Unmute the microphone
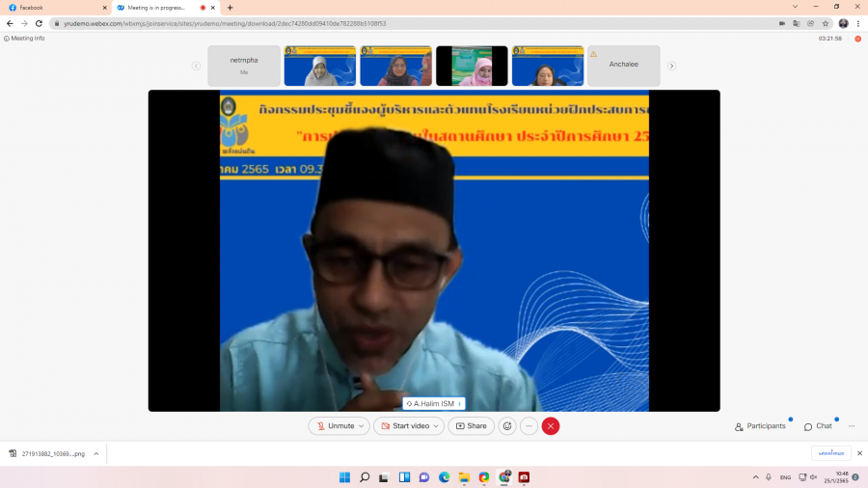Viewport: 868px width, 488px height. point(335,426)
